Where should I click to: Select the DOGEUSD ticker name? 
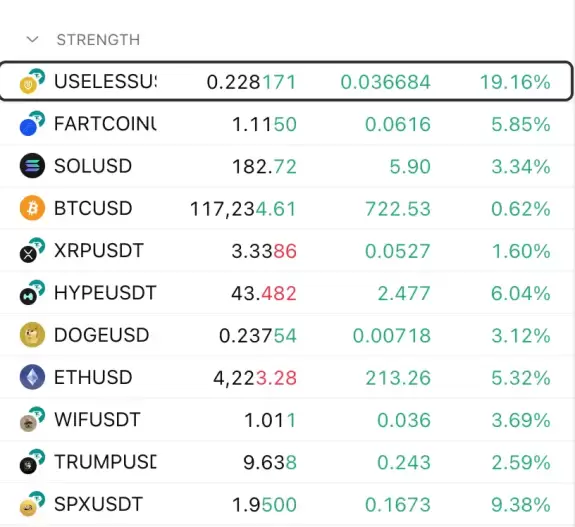pyautogui.click(x=102, y=335)
